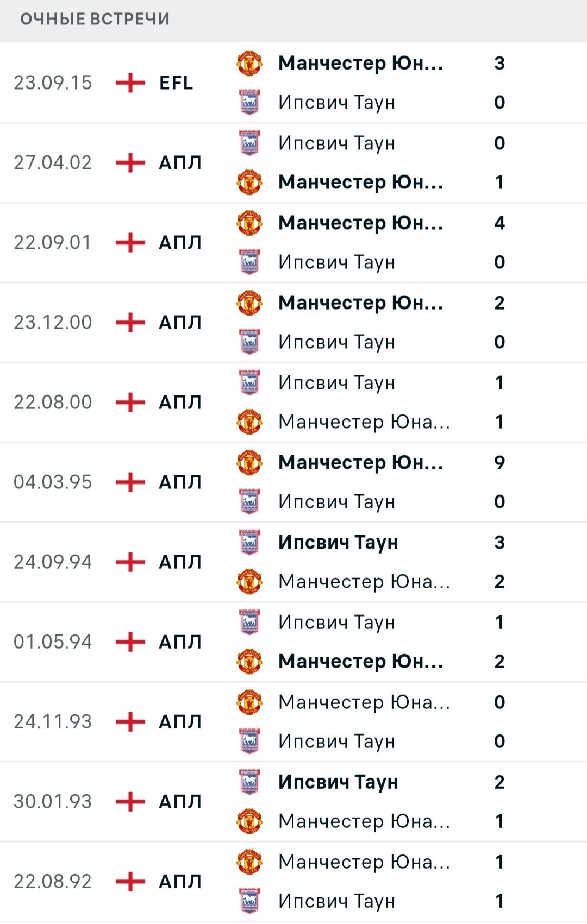Click Ipswich Town crest in 24.09.94 match
The image size is (587, 924).
[249, 542]
